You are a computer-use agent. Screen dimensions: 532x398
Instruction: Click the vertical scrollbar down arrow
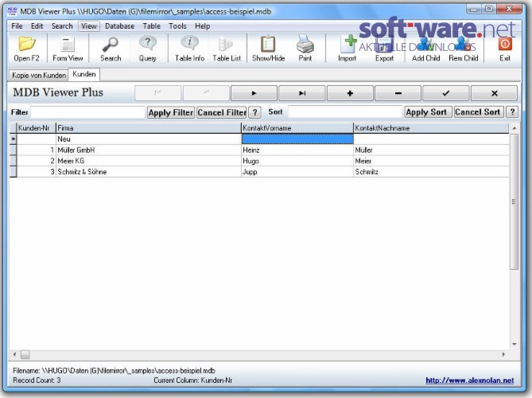(x=515, y=345)
